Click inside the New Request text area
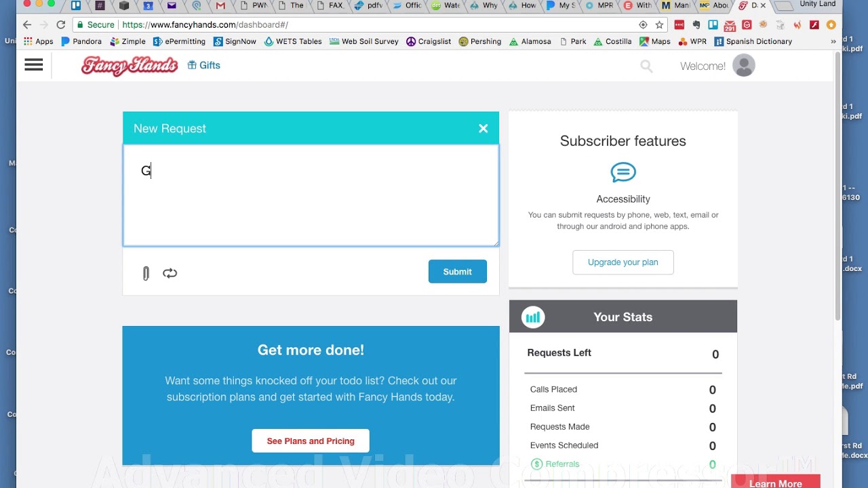The image size is (868, 488). click(x=311, y=196)
